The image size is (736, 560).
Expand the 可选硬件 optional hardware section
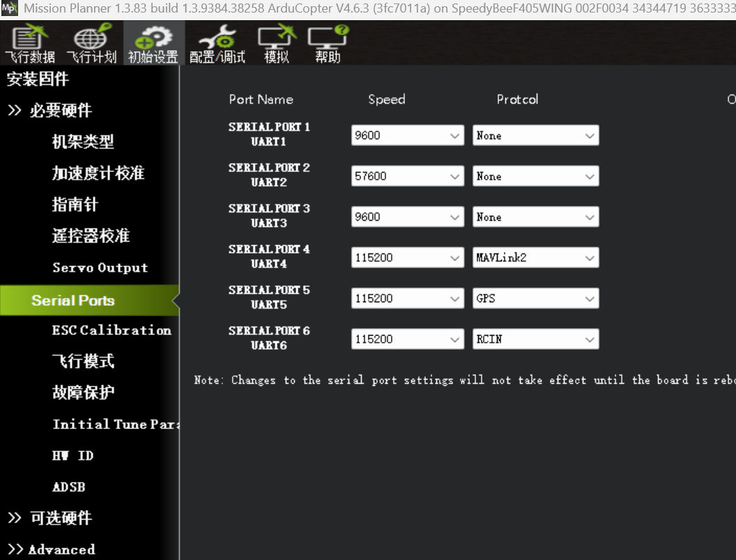[50, 518]
